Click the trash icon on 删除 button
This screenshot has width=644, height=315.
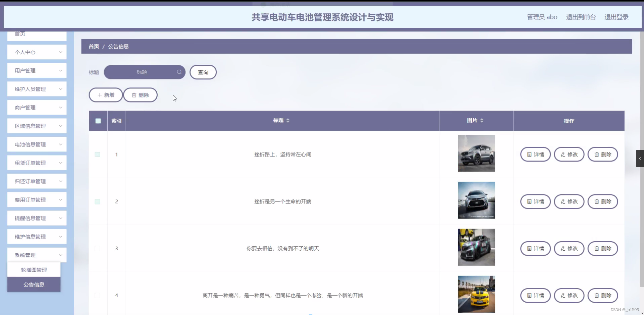click(x=135, y=95)
